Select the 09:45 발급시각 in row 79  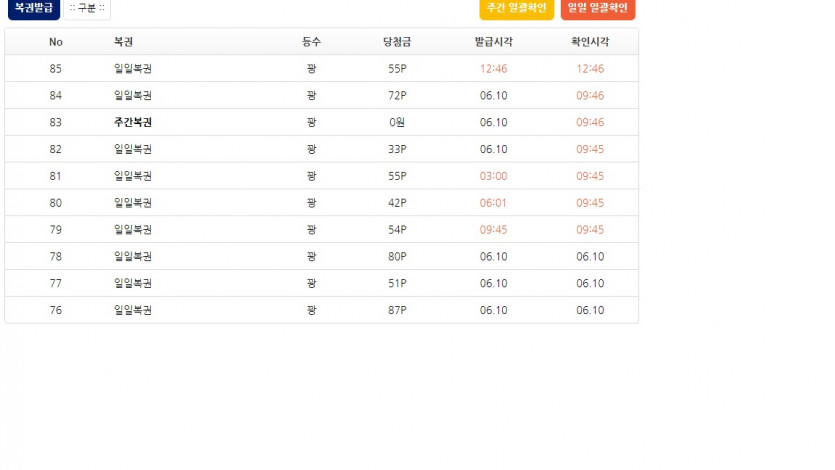[494, 230]
